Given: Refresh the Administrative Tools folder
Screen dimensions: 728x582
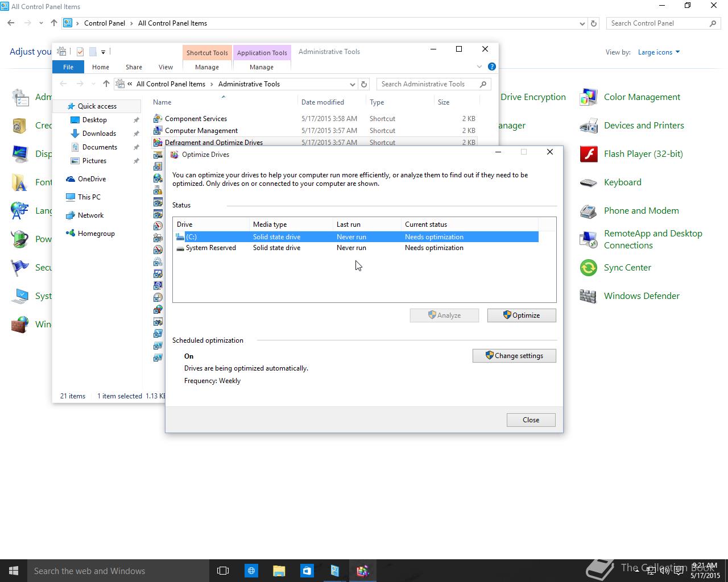Looking at the screenshot, I should point(364,84).
